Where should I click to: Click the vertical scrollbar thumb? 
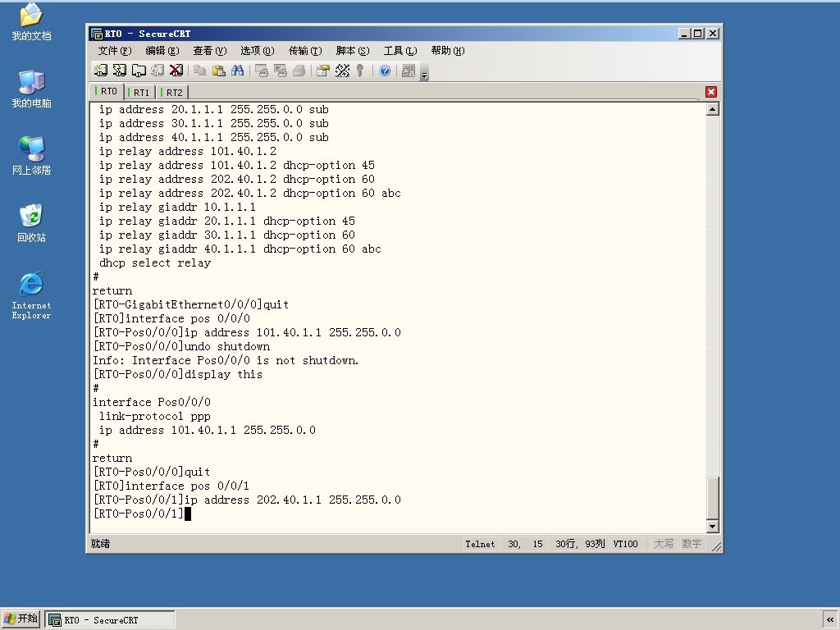click(x=713, y=498)
